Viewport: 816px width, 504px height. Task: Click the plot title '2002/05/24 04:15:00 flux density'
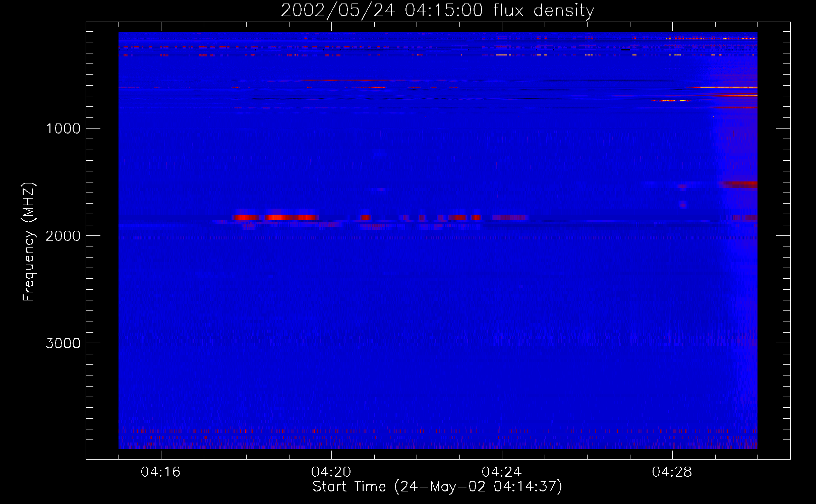point(437,11)
